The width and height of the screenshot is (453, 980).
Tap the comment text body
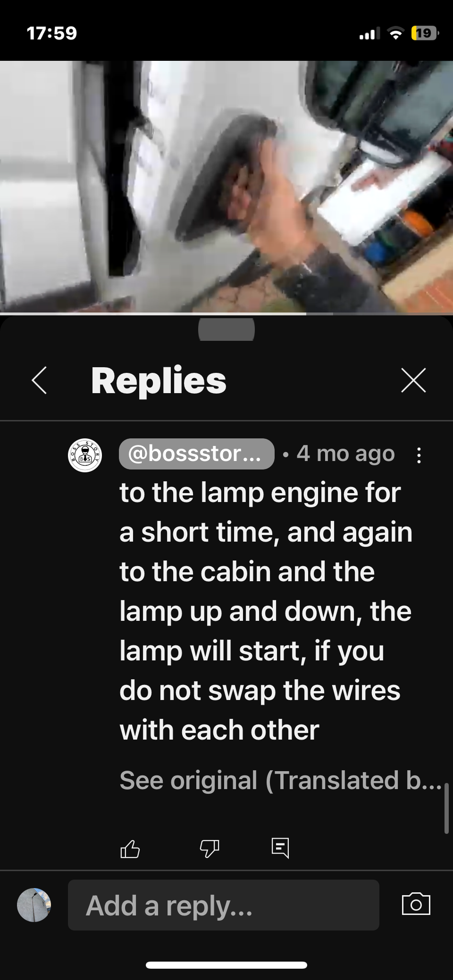click(x=266, y=611)
